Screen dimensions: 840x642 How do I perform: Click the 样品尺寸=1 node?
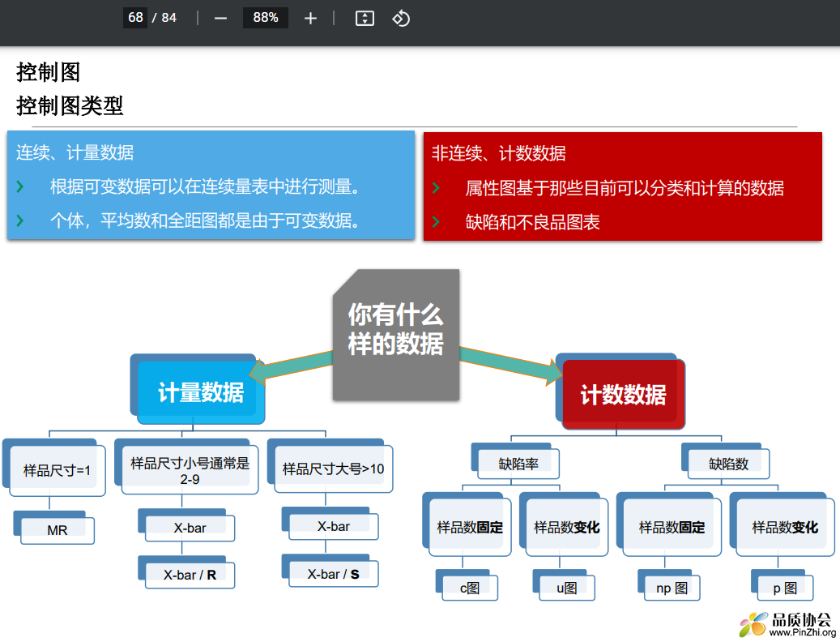[57, 470]
